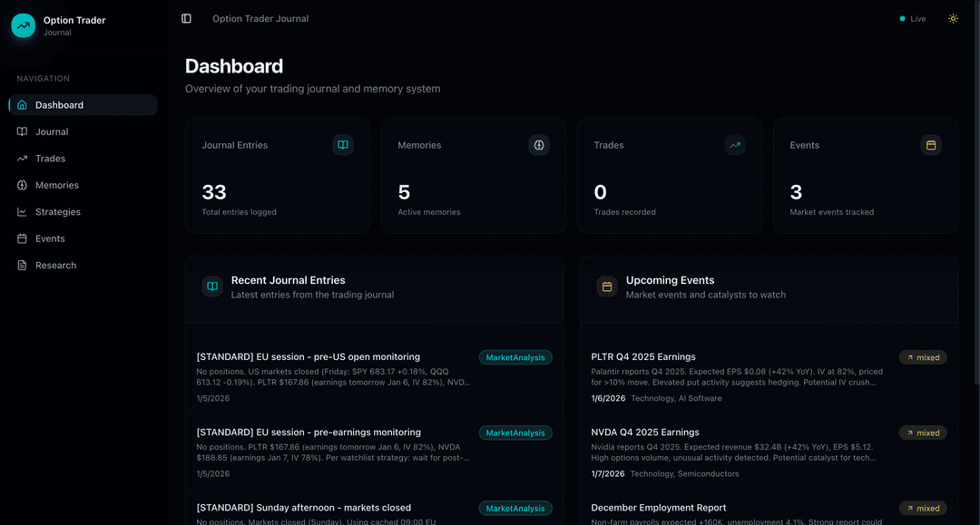Switch theme with the sun icon
This screenshot has width=980, height=525.
[x=953, y=18]
